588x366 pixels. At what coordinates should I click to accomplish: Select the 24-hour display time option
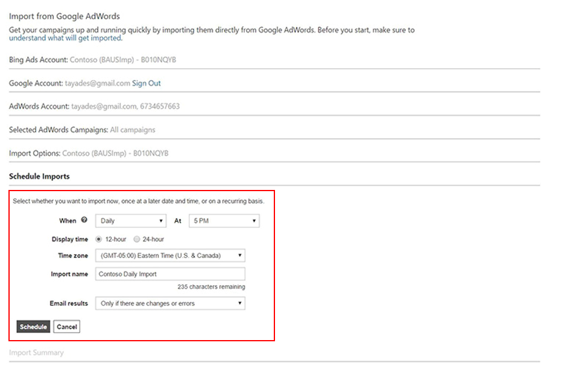(x=137, y=239)
